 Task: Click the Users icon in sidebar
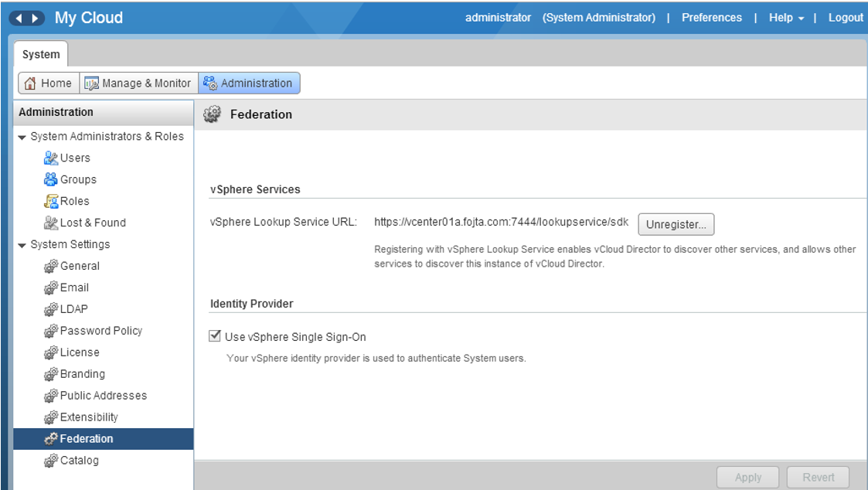[x=51, y=158]
